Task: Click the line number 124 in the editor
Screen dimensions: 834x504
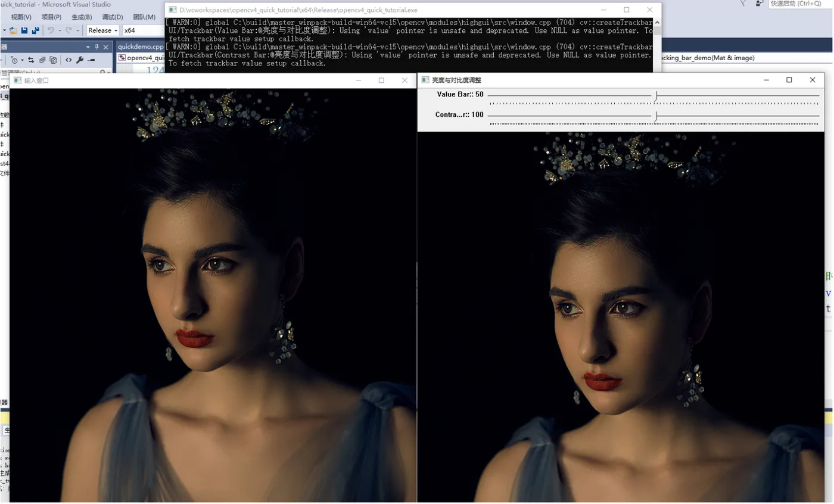Action: click(155, 70)
